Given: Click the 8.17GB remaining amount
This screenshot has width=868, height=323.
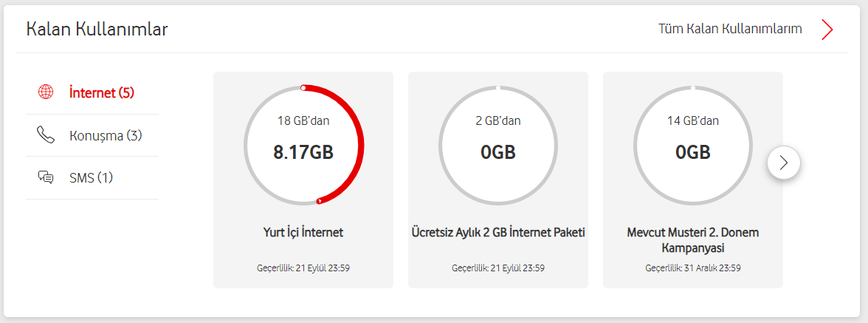Looking at the screenshot, I should coord(303,152).
